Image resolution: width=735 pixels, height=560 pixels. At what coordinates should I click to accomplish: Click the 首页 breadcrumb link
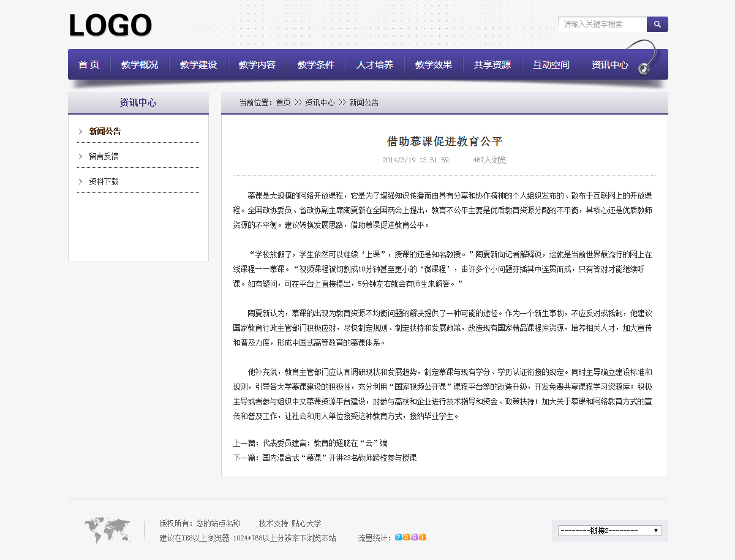click(x=283, y=103)
